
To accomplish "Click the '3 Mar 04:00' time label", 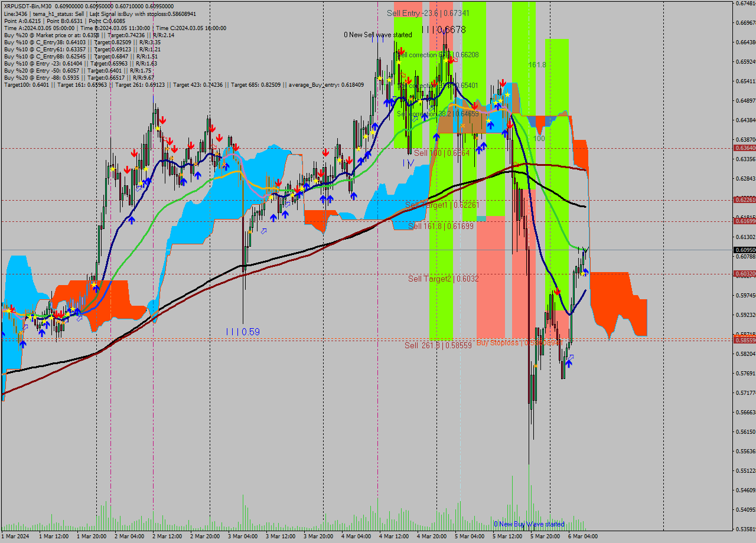I will click(x=243, y=537).
